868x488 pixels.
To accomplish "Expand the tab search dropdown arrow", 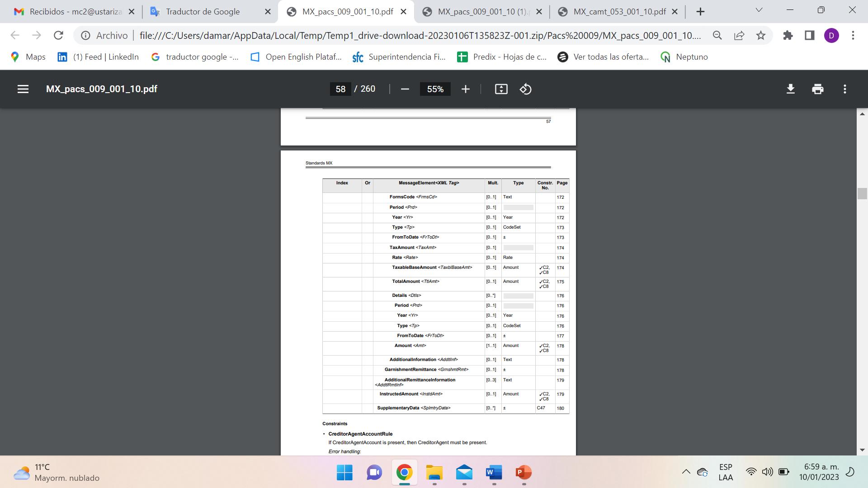I will tap(759, 10).
